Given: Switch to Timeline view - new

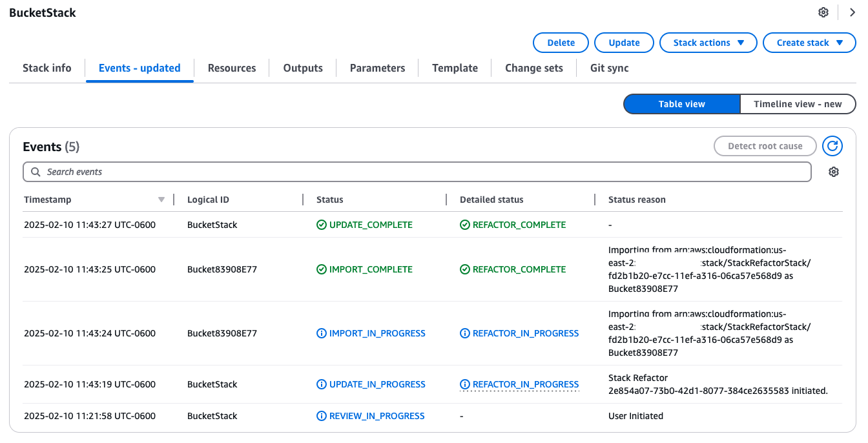Looking at the screenshot, I should (797, 104).
